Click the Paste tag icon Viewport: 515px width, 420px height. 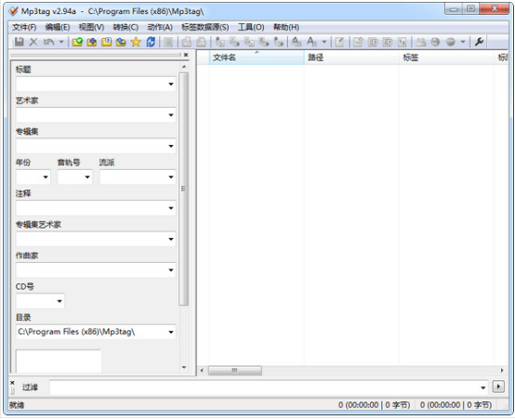pyautogui.click(x=201, y=42)
